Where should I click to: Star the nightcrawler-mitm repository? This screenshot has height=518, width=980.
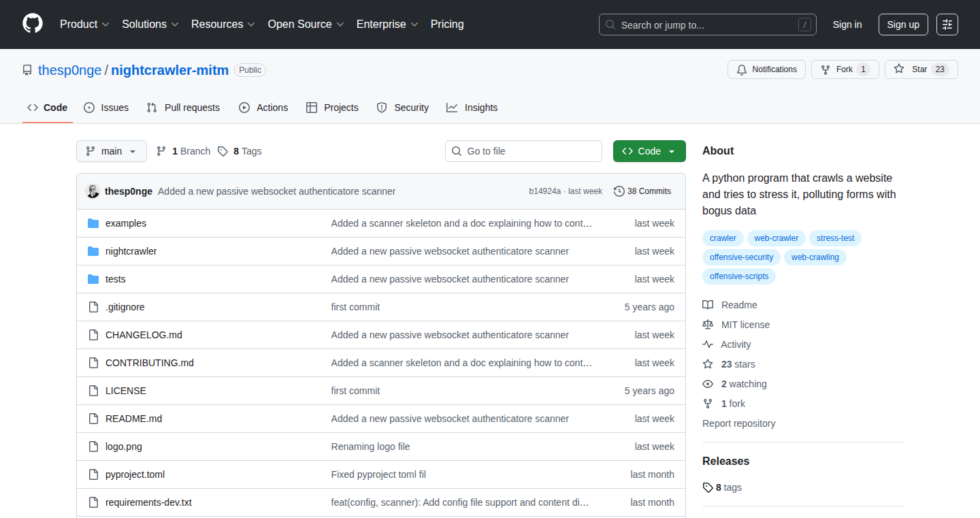point(921,69)
